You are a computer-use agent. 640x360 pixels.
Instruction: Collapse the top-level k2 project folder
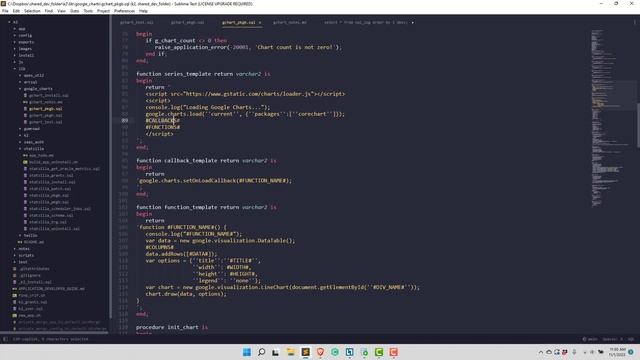click(9, 22)
